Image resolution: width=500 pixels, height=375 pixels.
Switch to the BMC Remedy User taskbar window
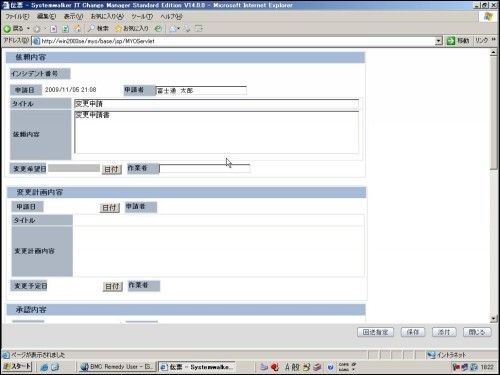point(117,367)
